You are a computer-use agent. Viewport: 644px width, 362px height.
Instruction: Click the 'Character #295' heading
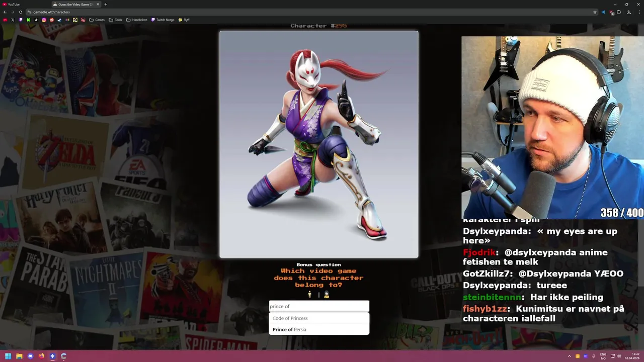(x=318, y=26)
